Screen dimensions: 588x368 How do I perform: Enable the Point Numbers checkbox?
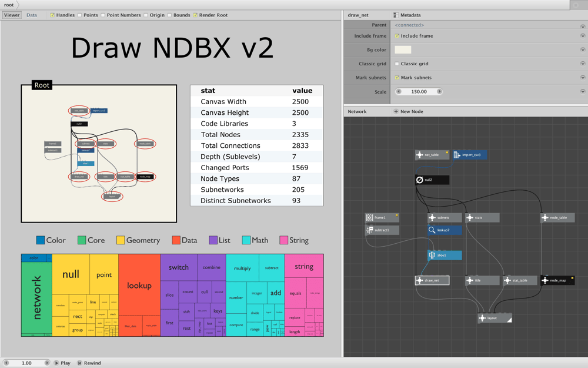click(103, 15)
